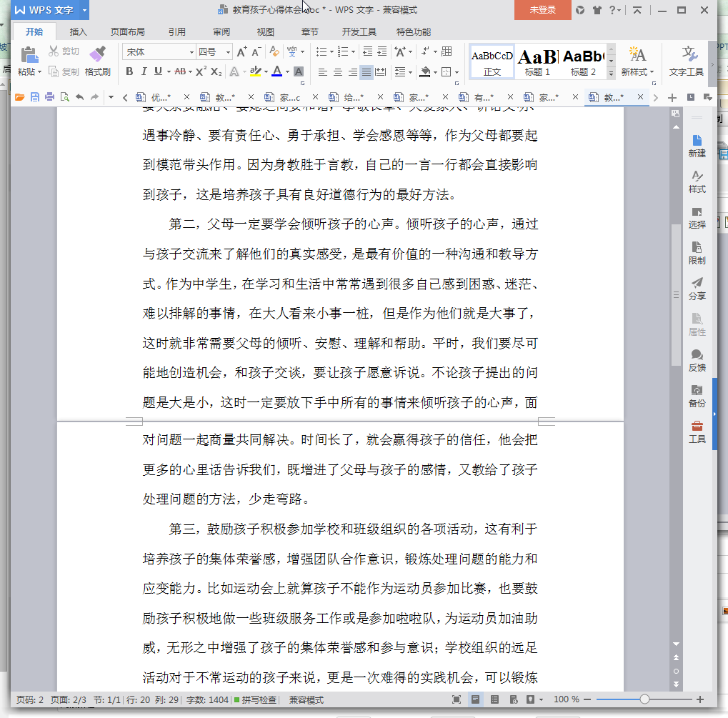Toggle strikethrough AB formatting
728x718 pixels.
[180, 71]
